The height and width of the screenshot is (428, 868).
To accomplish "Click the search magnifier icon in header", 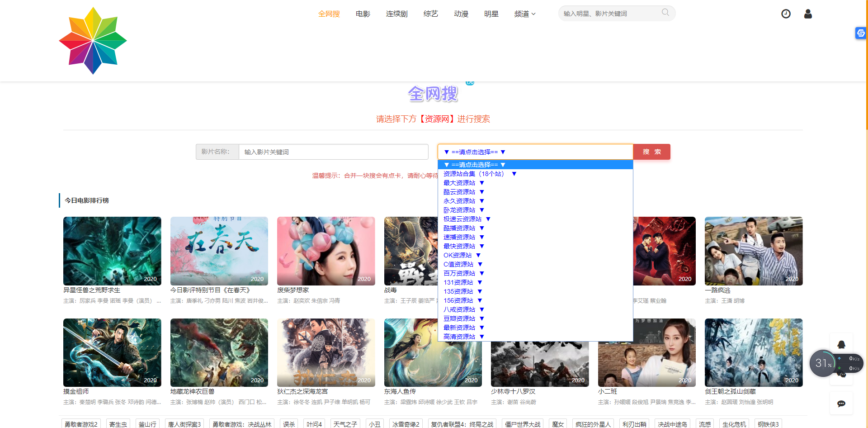I will coord(665,13).
